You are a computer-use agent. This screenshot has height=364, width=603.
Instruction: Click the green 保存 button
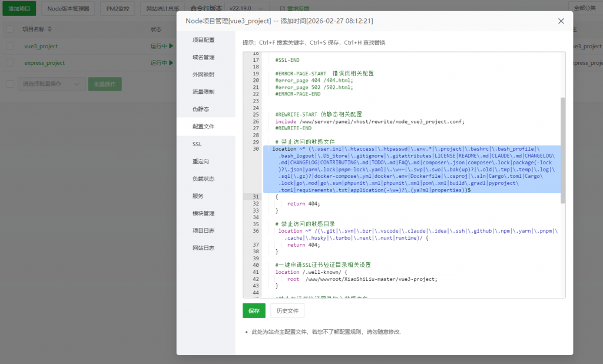click(254, 310)
